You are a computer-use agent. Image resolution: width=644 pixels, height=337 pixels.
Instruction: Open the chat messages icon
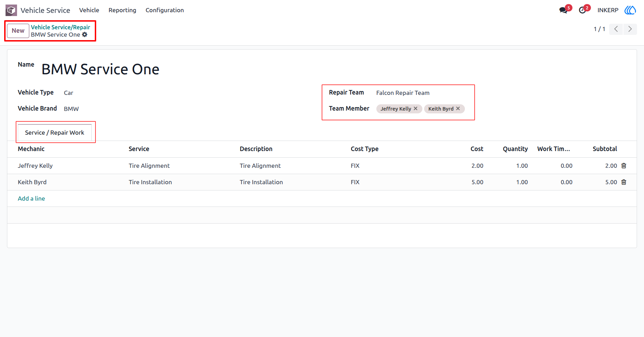(x=563, y=10)
